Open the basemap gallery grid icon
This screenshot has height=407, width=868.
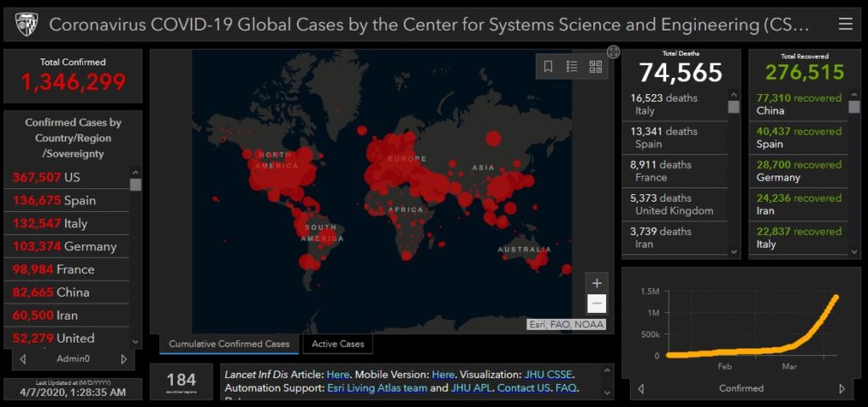pyautogui.click(x=596, y=67)
